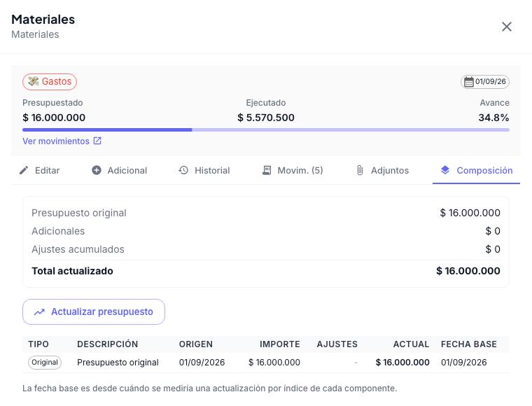
Task: Click the fecha base explanatory note
Action: 210,388
